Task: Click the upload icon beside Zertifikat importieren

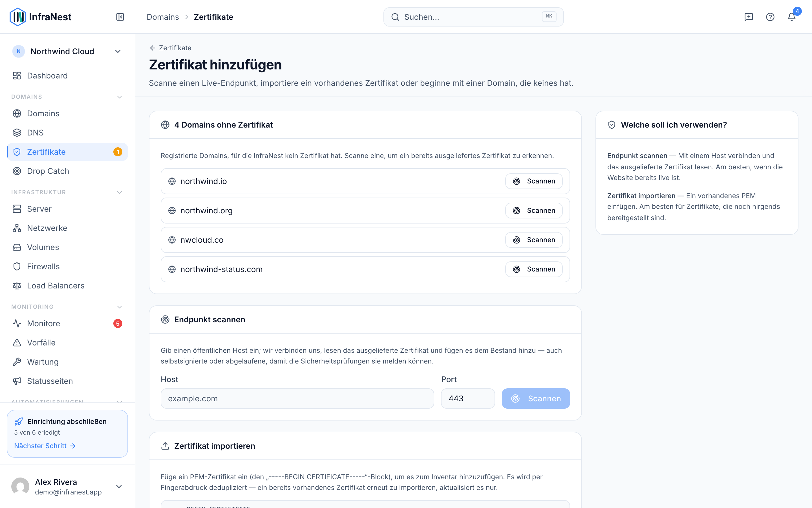Action: click(165, 446)
